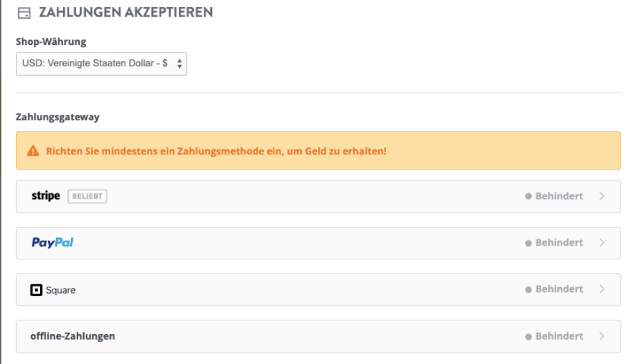Click the Behindert status of Stripe

pyautogui.click(x=559, y=196)
